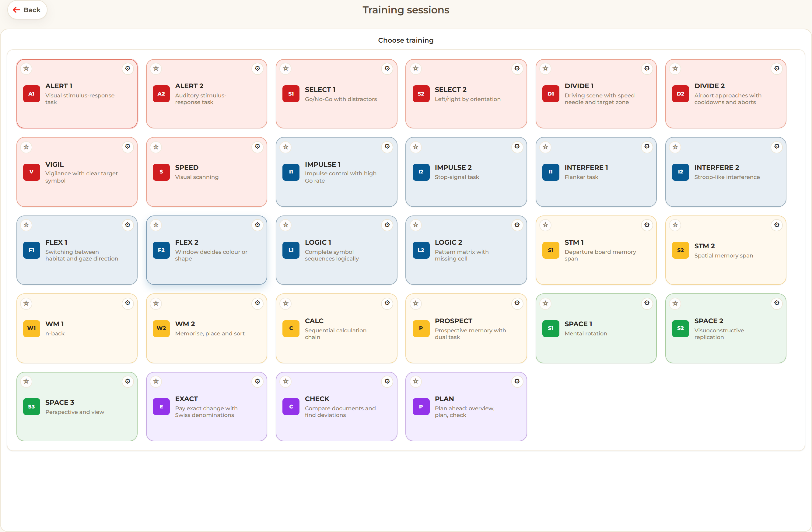Screen dimensions: 812x532
Task: Open SELECT 1 Go/No-Go training
Action: [x=336, y=94]
